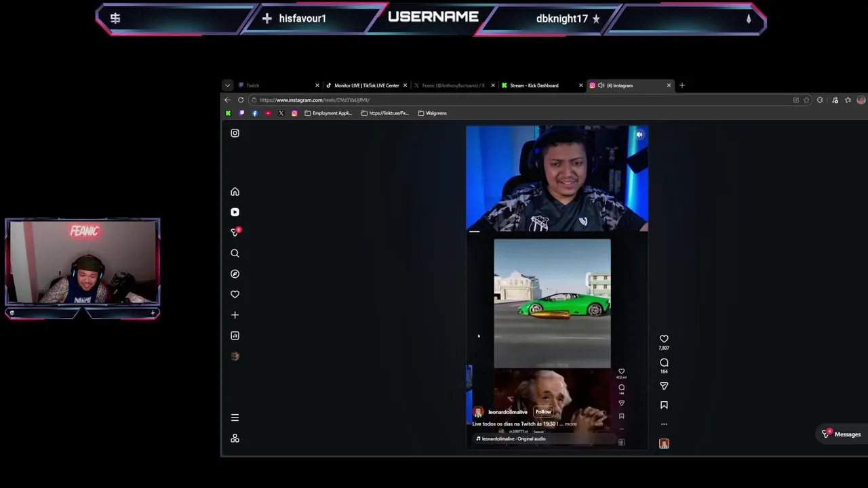The image size is (868, 488).
Task: Open the Employment Appli... bookmark folder
Action: pos(329,113)
